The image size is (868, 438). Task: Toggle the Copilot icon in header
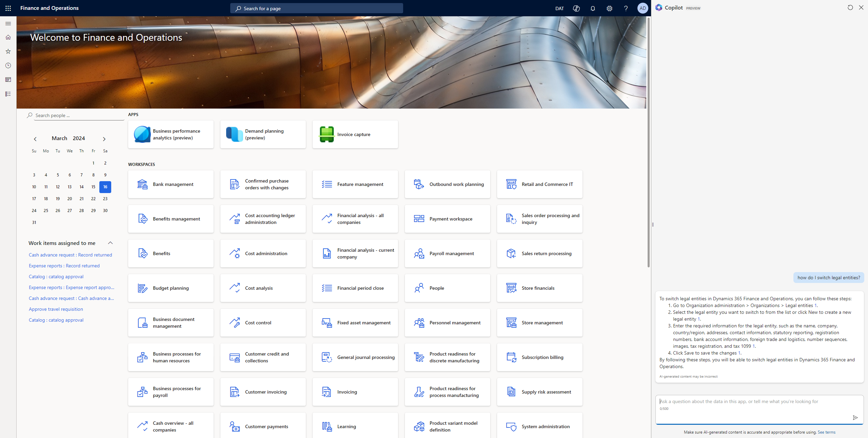576,8
